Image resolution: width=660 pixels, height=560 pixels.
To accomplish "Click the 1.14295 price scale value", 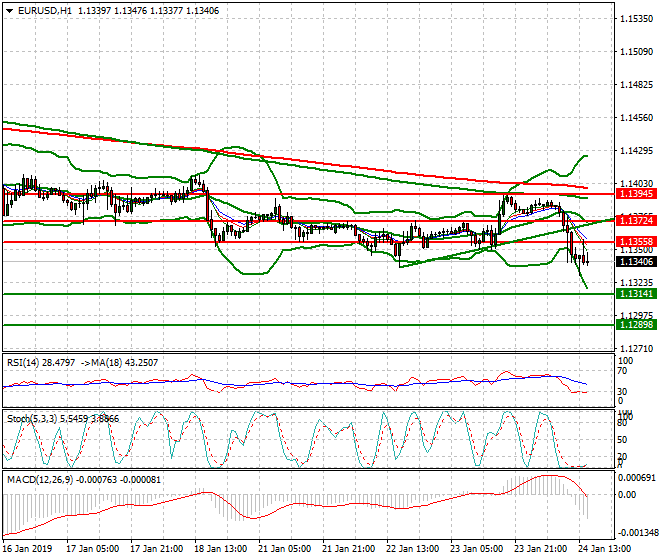I will coord(636,151).
